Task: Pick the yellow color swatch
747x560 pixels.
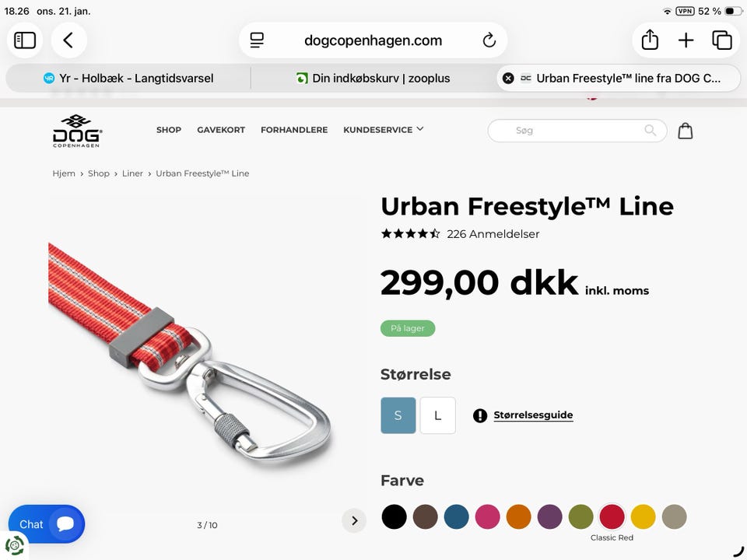Action: click(x=644, y=516)
